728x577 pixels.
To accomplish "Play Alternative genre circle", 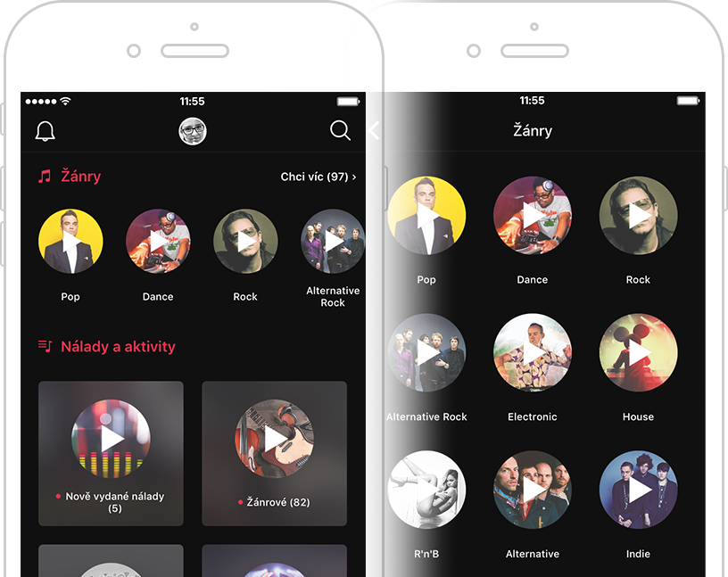I will [533, 490].
